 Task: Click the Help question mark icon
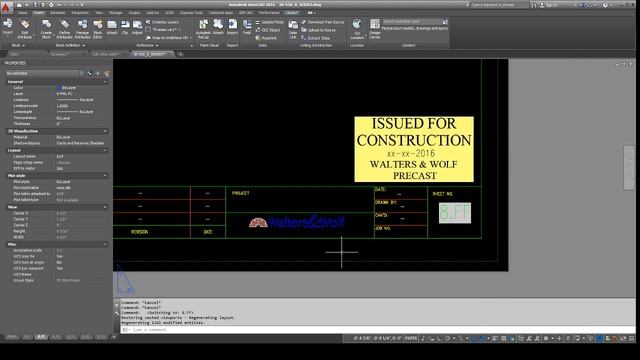605,5
